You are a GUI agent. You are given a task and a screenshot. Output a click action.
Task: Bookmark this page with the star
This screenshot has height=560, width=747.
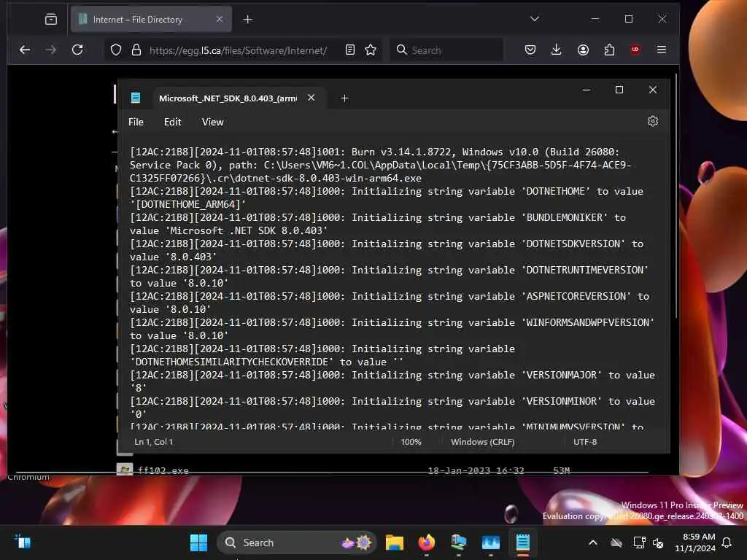(x=371, y=50)
